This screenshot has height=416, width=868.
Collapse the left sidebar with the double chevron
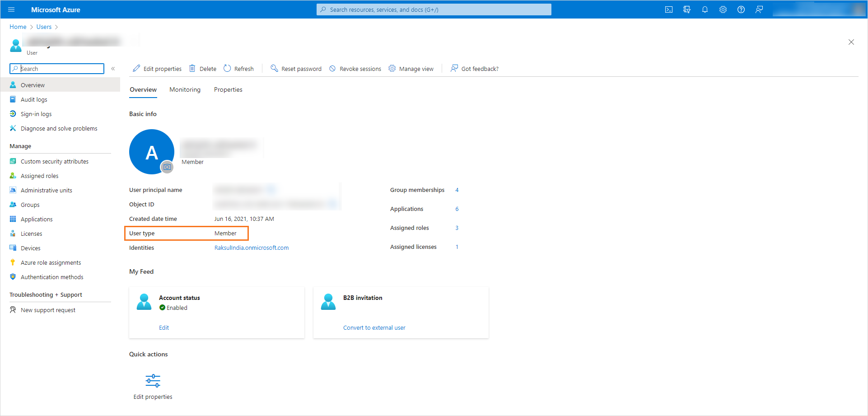point(113,69)
